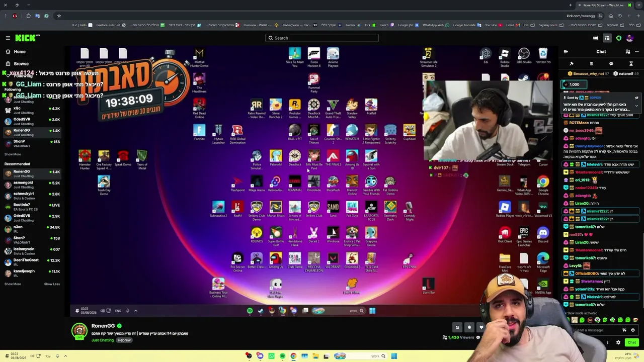Click the multi-stream icon in Kick header
This screenshot has width=644, height=362.
point(596,38)
